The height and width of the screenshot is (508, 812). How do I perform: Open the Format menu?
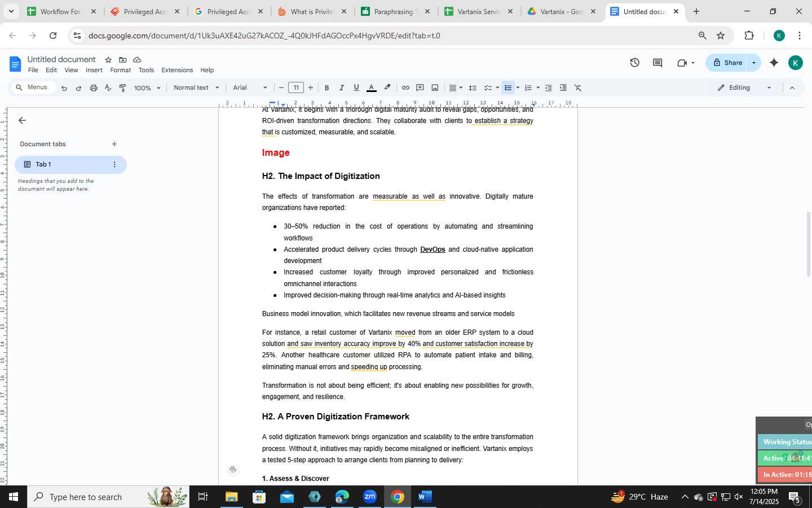120,70
